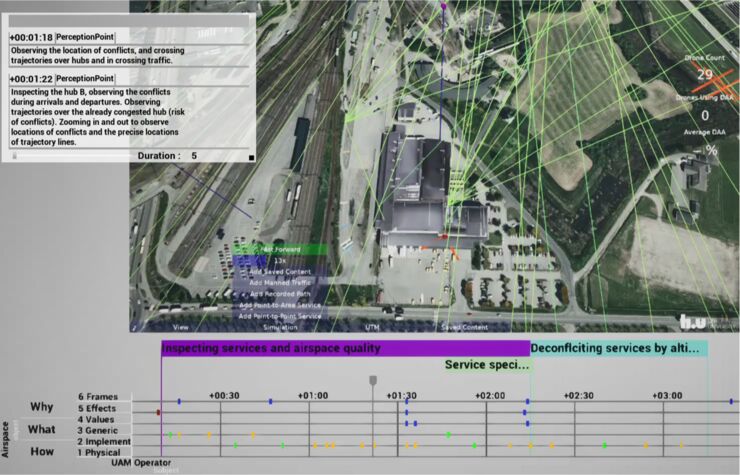Select Fast Forward in the simulation menu

pyautogui.click(x=280, y=249)
